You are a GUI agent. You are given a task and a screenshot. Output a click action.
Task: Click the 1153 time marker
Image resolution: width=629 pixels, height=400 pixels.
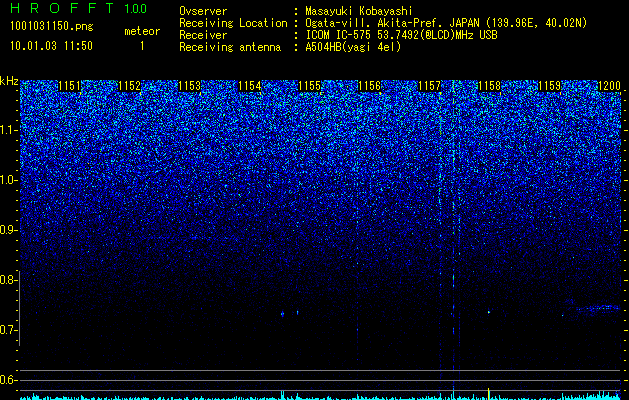tap(189, 86)
